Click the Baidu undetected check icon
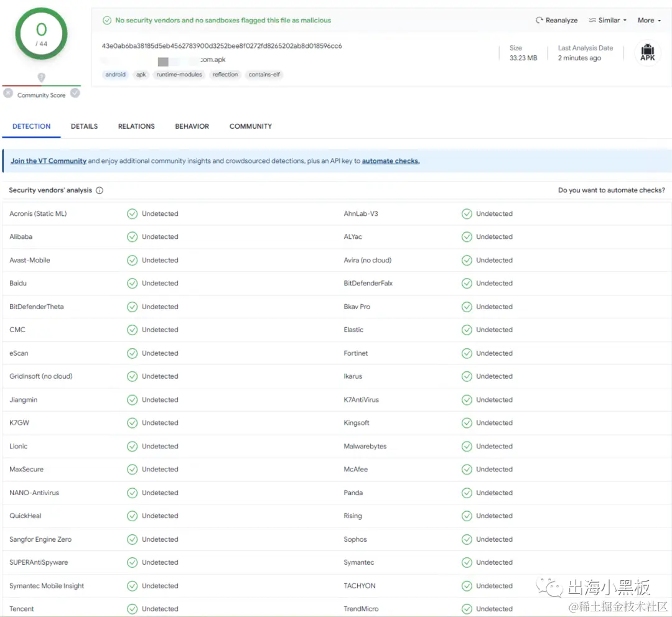Viewport: 672px width, 617px height. coord(132,283)
